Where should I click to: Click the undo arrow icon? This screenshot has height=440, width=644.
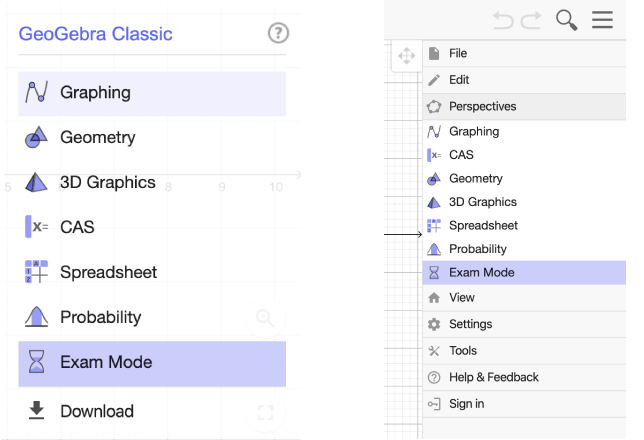[x=503, y=21]
